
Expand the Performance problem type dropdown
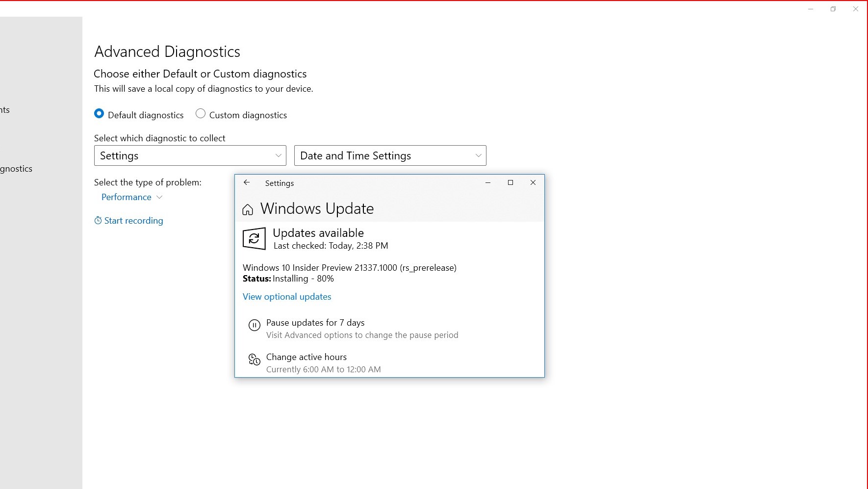coord(131,197)
